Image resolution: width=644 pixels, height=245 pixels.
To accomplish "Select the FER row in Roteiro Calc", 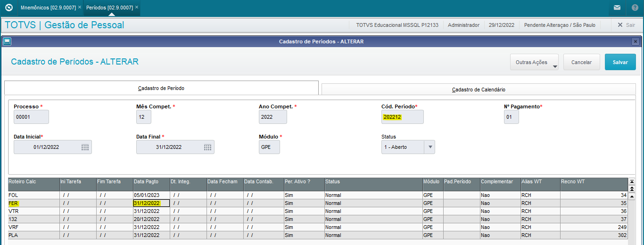I will 33,203.
